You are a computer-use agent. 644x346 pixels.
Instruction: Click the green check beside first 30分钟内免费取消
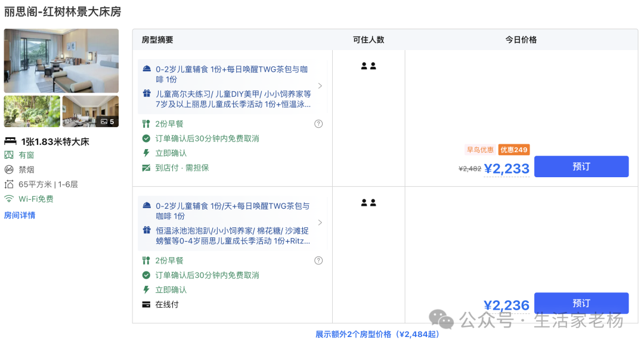tap(146, 138)
